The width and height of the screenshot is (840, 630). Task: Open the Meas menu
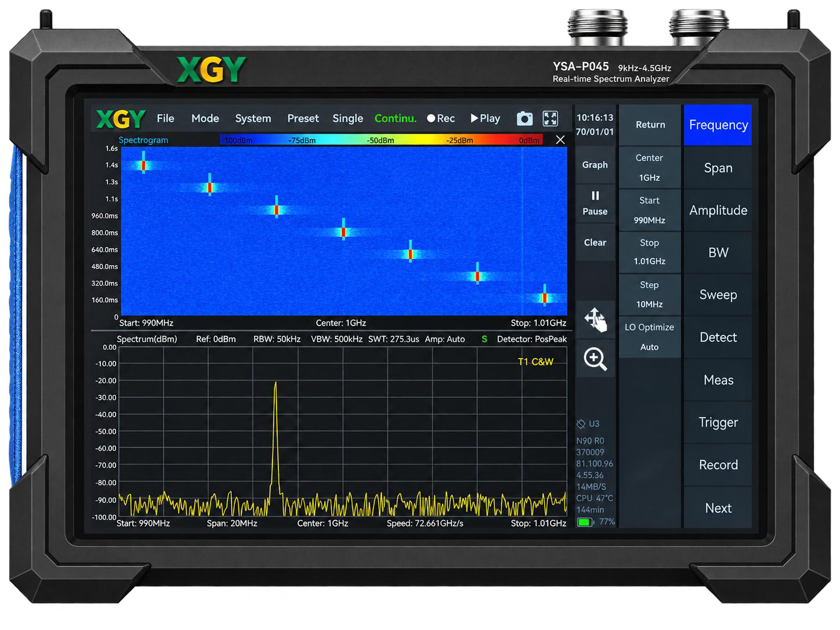coord(718,380)
